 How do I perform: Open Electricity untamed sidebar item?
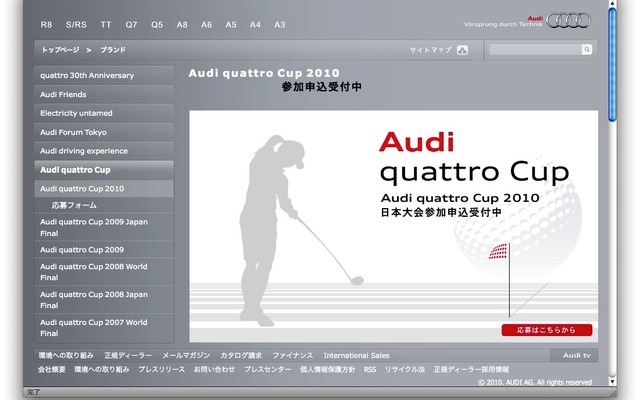coord(104,113)
